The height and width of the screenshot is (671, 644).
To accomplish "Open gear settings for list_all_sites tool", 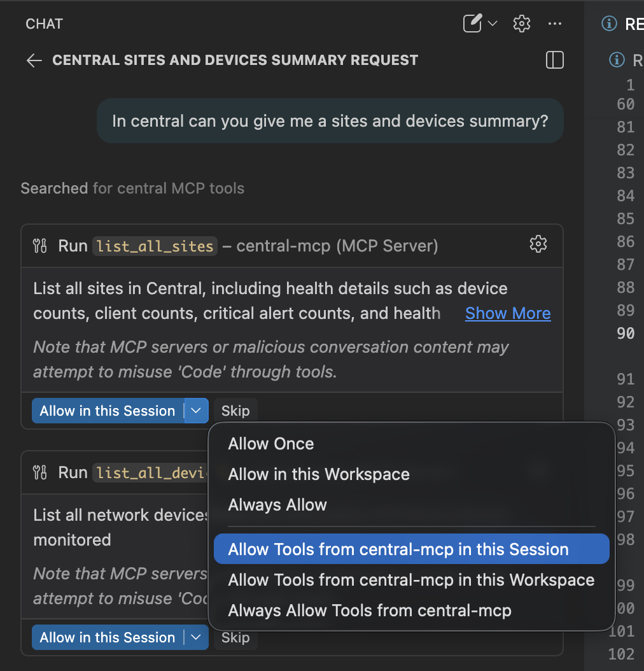I will (x=538, y=244).
